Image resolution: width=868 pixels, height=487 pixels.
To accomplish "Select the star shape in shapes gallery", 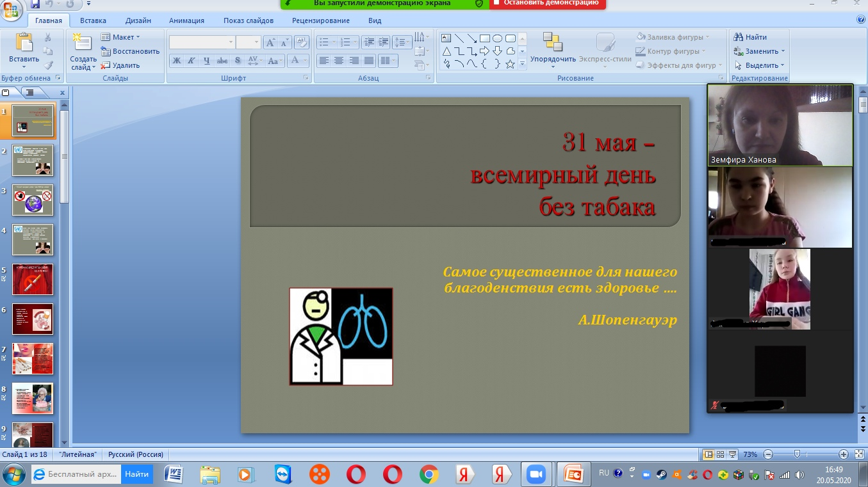I will pos(510,64).
